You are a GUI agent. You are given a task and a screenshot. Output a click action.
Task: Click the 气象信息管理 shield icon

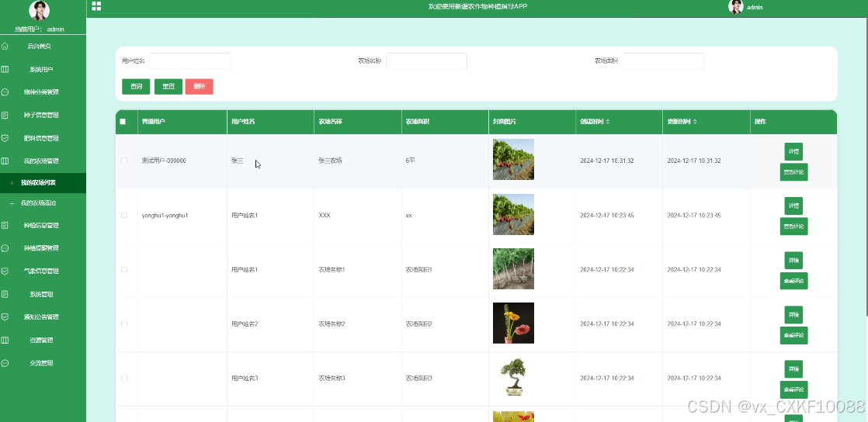click(5, 271)
